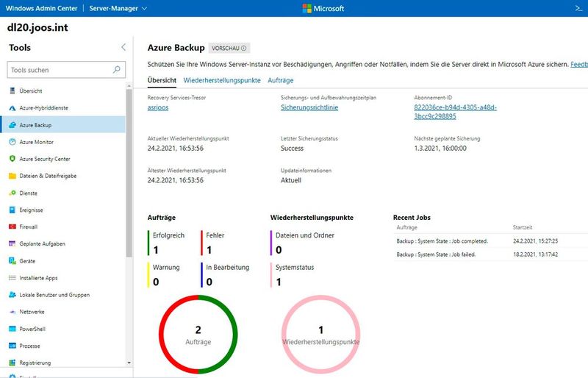The width and height of the screenshot is (588, 378).
Task: Switch to the Übersicht tab
Action: pyautogui.click(x=162, y=80)
